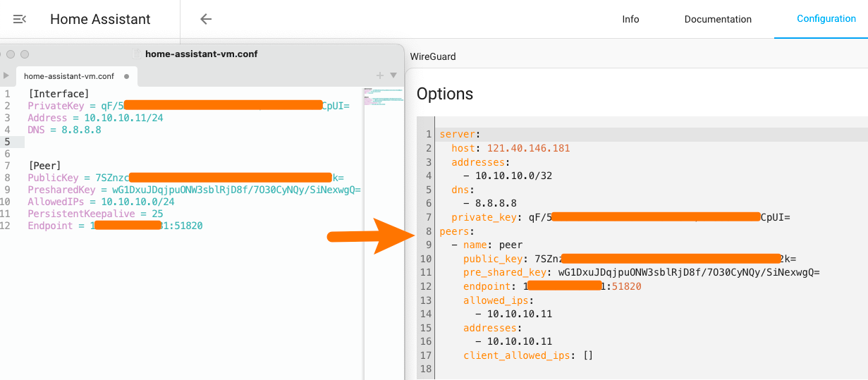868x380 pixels.
Task: Show the editor sidebar with triangle icon
Action: (x=6, y=75)
